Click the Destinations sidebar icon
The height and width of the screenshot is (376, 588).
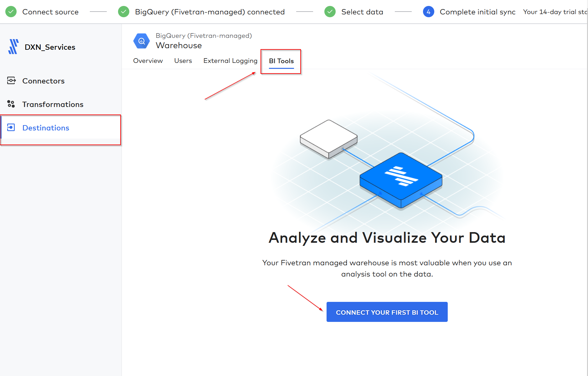coord(11,128)
